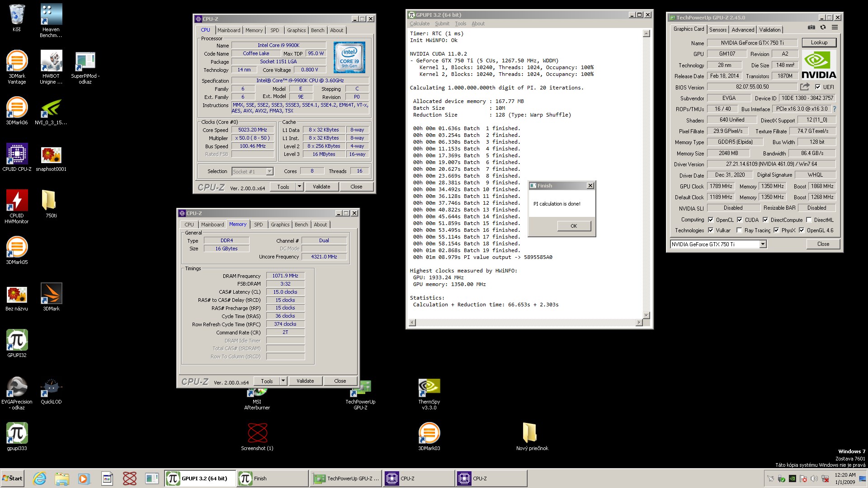The height and width of the screenshot is (488, 868).
Task: Click the bus interface question mark help
Action: coord(834,109)
